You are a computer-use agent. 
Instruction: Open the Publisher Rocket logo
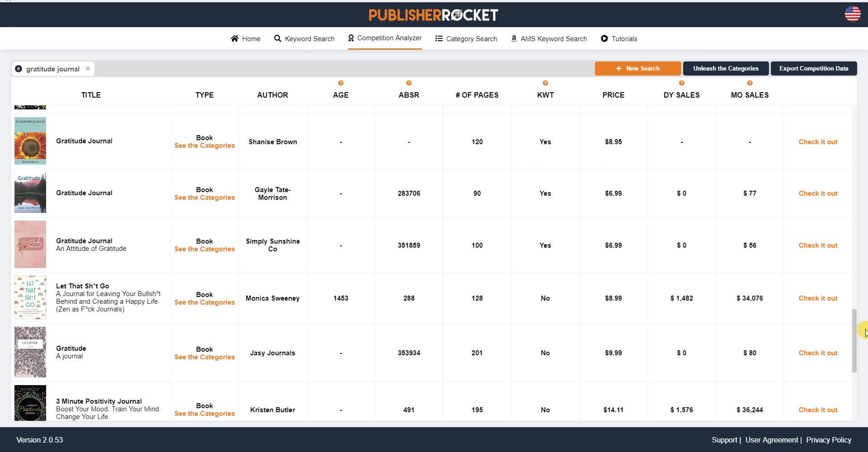click(x=433, y=15)
